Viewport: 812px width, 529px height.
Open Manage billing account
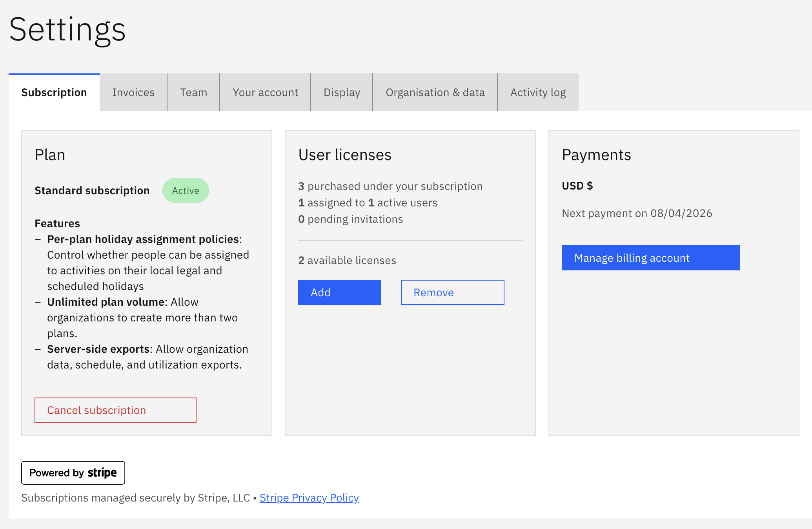651,258
